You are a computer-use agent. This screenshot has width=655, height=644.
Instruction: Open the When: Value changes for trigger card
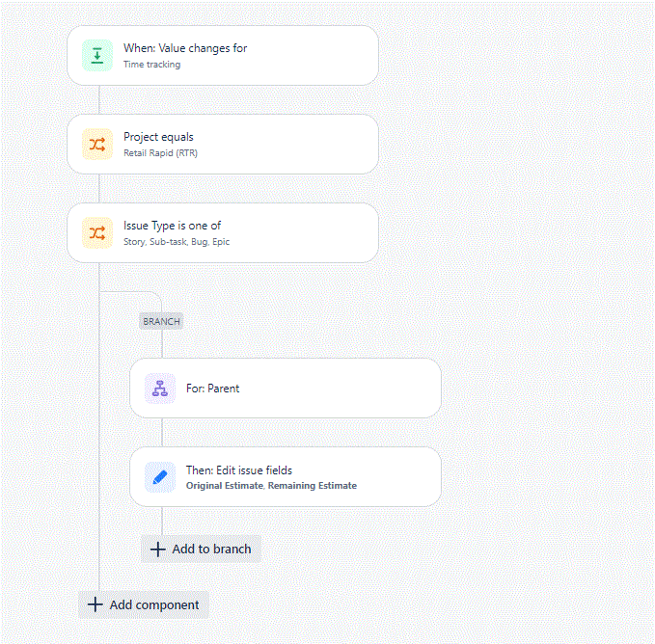point(223,56)
